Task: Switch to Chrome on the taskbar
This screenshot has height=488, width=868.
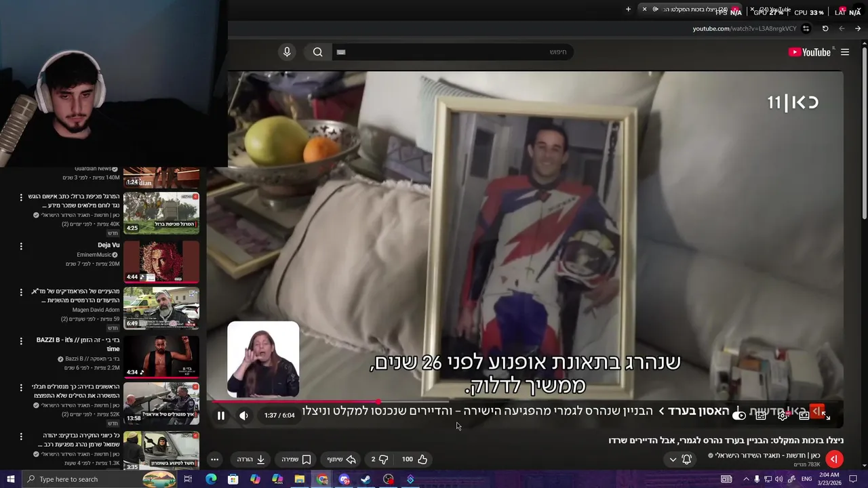Action: coord(322,479)
